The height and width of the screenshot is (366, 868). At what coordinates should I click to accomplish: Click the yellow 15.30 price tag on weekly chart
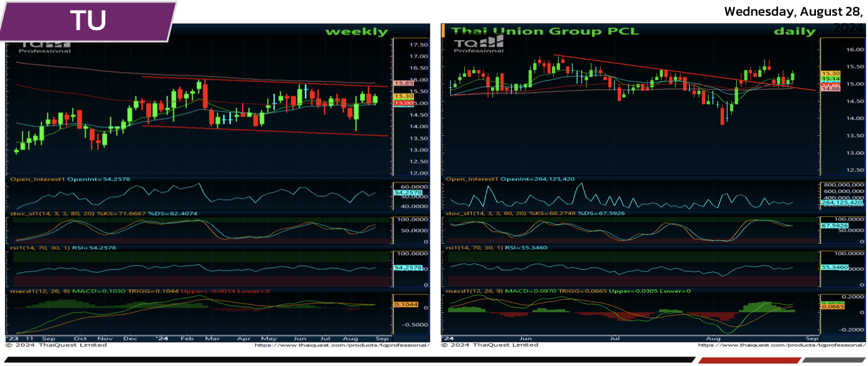point(403,96)
